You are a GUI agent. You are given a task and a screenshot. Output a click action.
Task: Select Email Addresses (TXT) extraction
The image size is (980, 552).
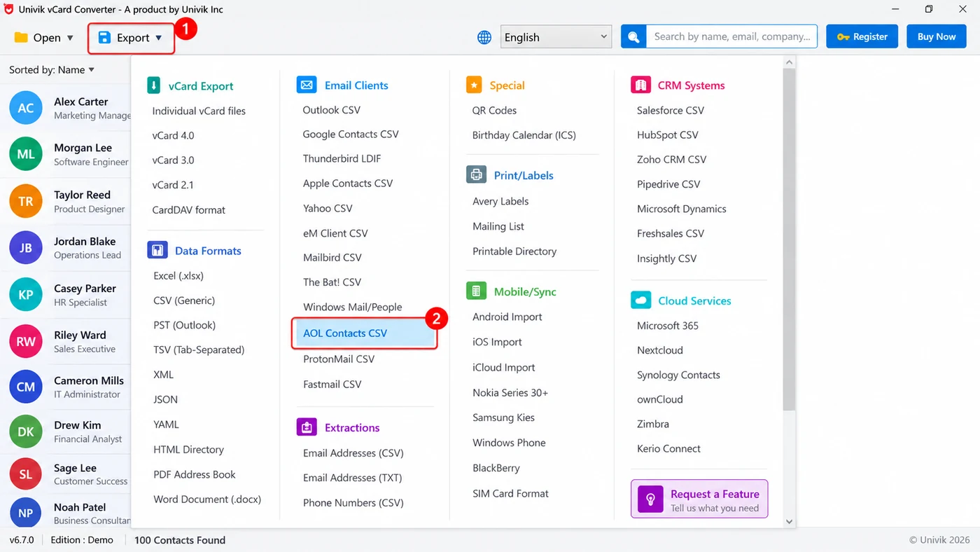tap(353, 478)
